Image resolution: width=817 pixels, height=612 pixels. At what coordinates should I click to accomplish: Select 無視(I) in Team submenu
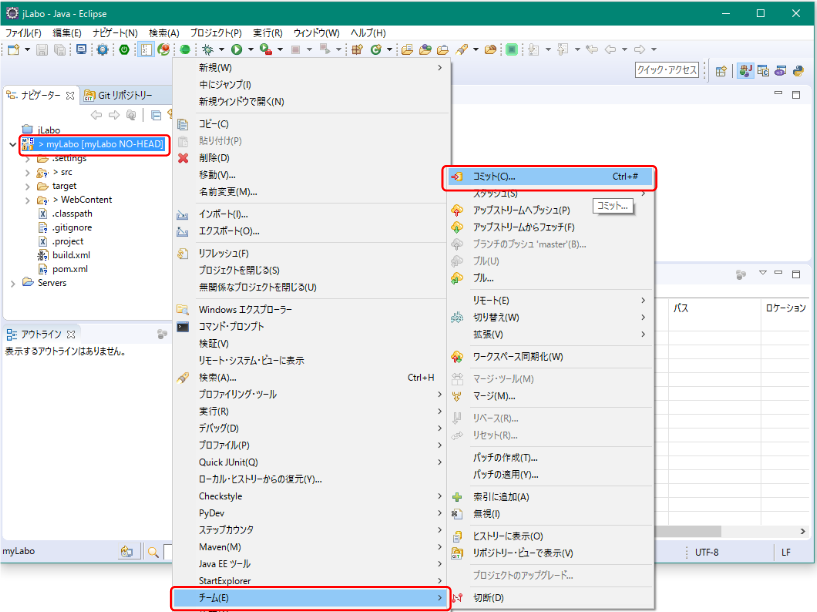(x=487, y=514)
